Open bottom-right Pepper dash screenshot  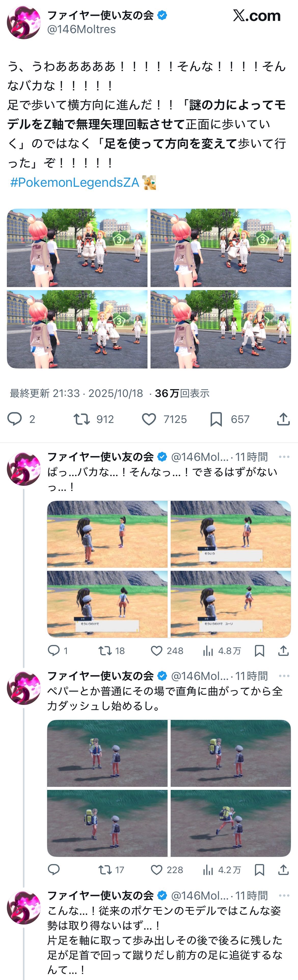pyautogui.click(x=231, y=823)
